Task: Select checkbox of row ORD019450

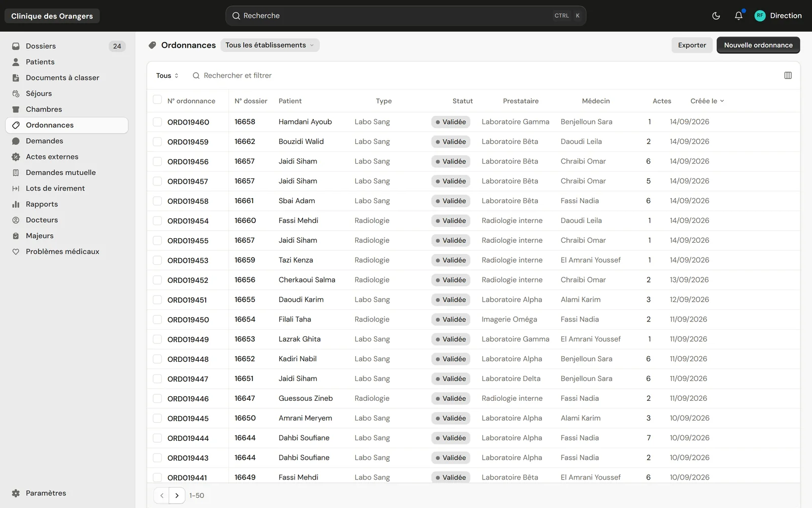Action: (157, 320)
